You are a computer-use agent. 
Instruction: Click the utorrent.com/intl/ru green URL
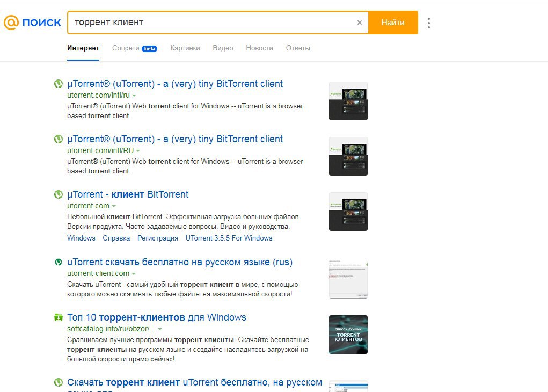(98, 95)
